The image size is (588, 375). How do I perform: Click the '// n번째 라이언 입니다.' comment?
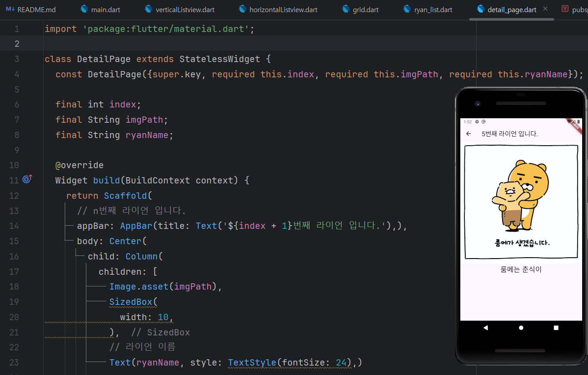131,210
